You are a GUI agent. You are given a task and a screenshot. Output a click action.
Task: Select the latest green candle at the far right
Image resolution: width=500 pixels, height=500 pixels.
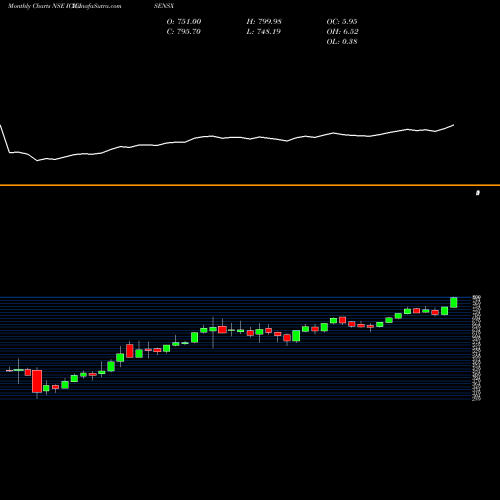(454, 302)
